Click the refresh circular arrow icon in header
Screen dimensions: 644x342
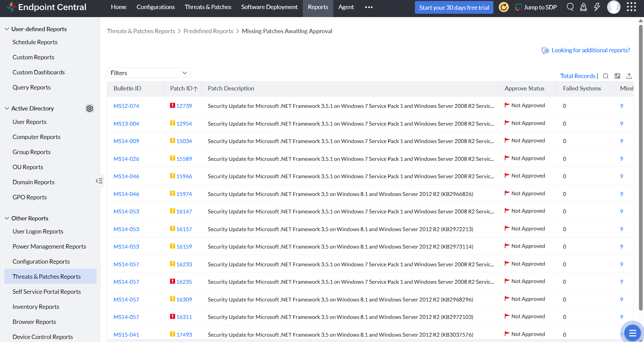(504, 7)
